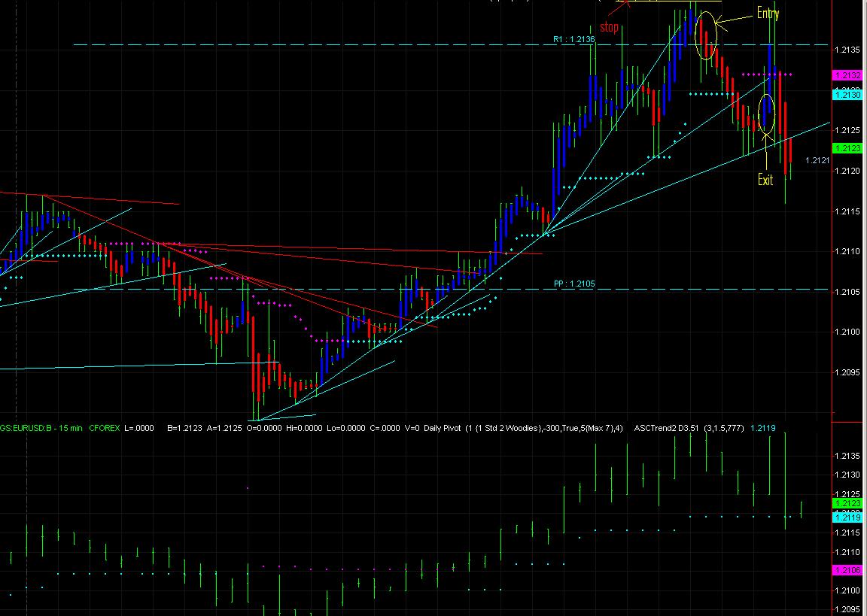
Task: Click the GS:EURUSD:B - 15 min symbol label
Action: click(41, 428)
